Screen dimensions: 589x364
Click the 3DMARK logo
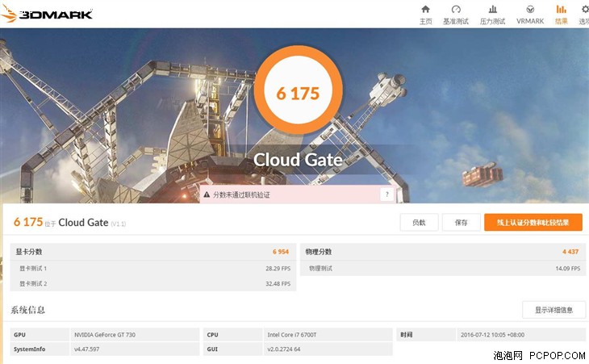47,14
